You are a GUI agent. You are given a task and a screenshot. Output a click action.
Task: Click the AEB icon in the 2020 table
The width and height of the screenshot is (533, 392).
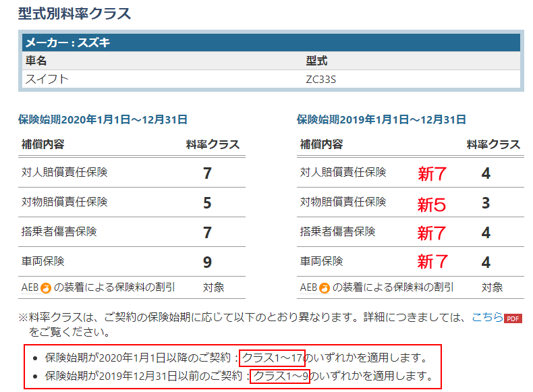[46, 288]
